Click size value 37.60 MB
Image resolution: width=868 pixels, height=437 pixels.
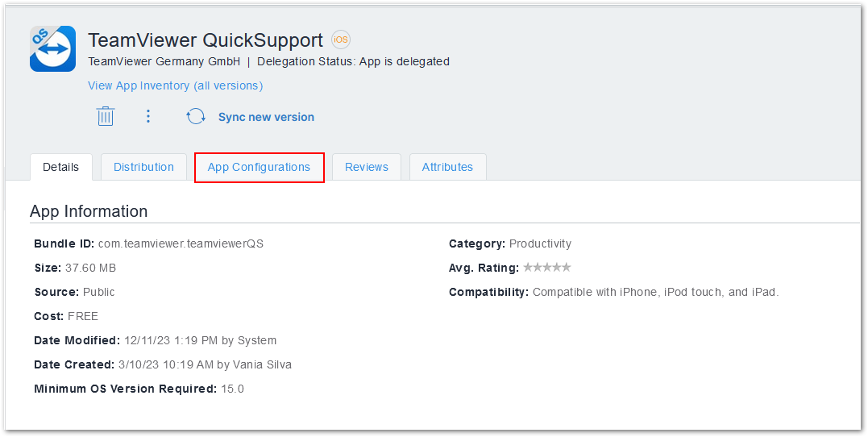point(91,268)
